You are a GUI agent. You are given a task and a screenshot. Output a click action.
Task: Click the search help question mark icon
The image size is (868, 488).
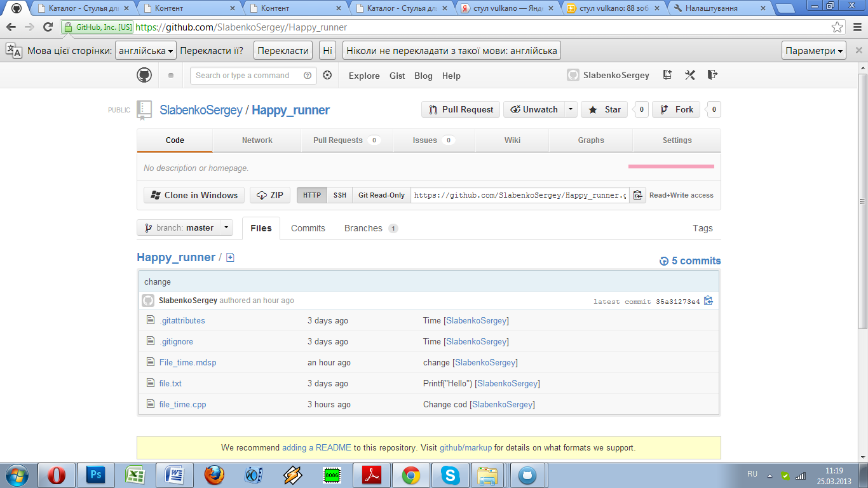(x=308, y=75)
